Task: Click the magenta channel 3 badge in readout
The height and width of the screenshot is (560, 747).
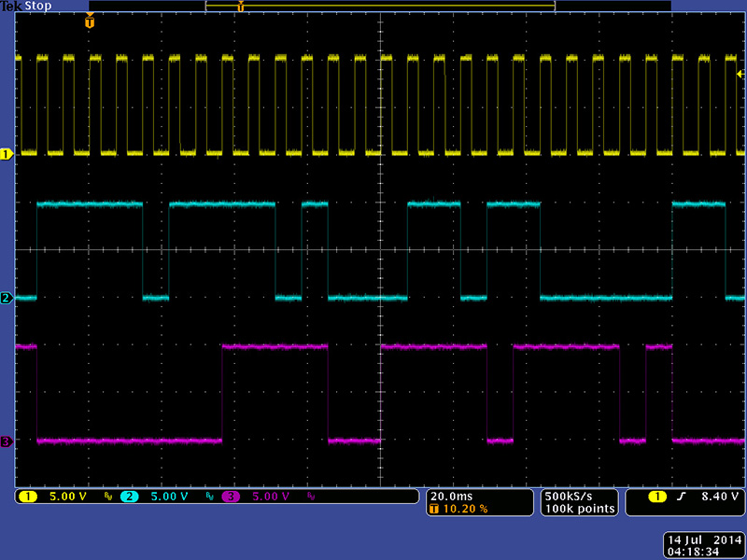Action: tap(230, 497)
